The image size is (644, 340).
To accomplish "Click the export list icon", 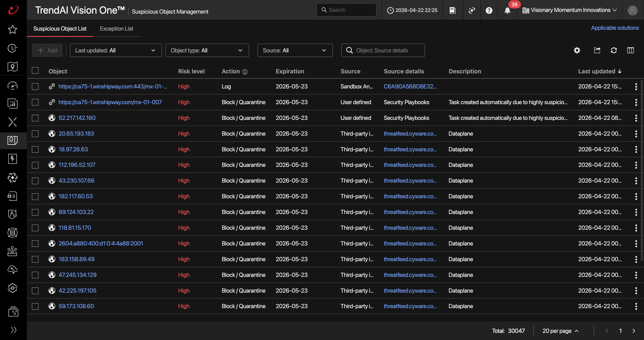I will pyautogui.click(x=597, y=50).
